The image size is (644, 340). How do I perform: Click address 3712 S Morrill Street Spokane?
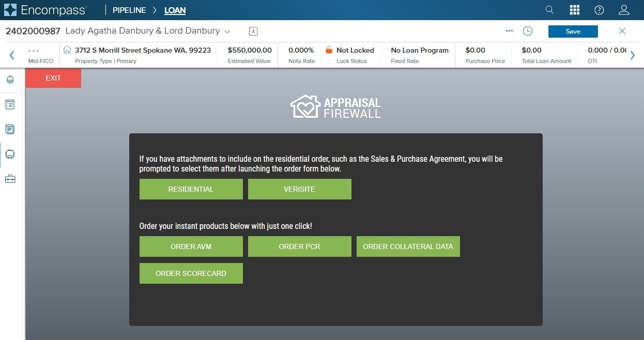[x=143, y=50]
